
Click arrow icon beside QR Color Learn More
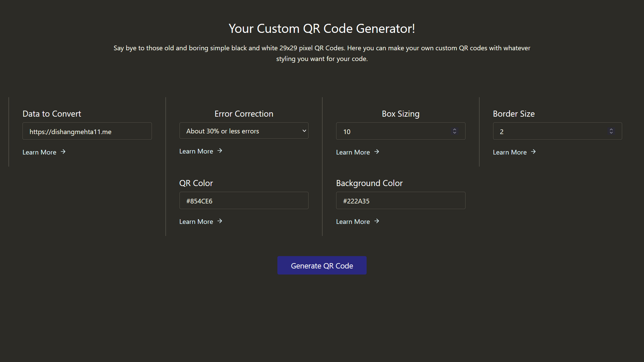[x=220, y=221]
